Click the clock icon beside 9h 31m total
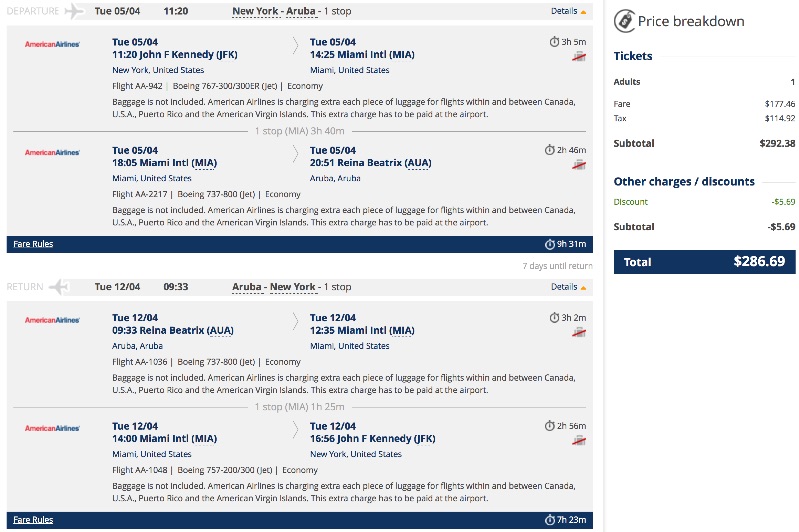 point(550,244)
